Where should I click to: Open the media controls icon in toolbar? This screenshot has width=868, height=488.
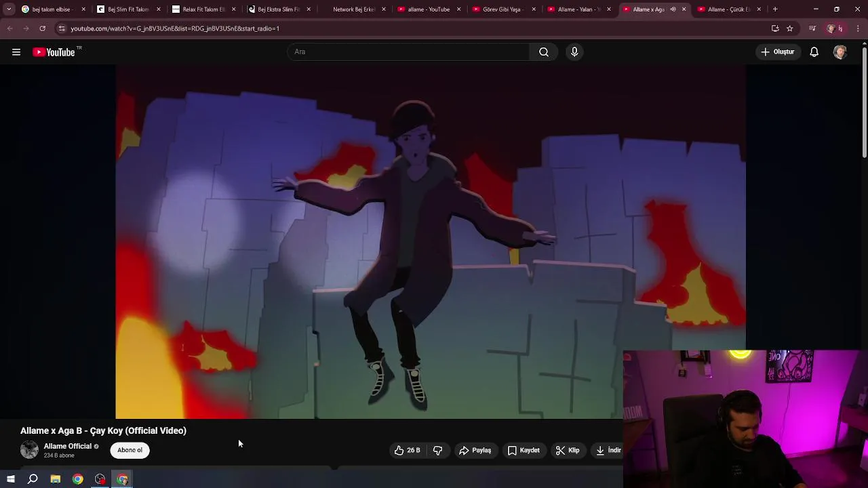[x=812, y=28]
